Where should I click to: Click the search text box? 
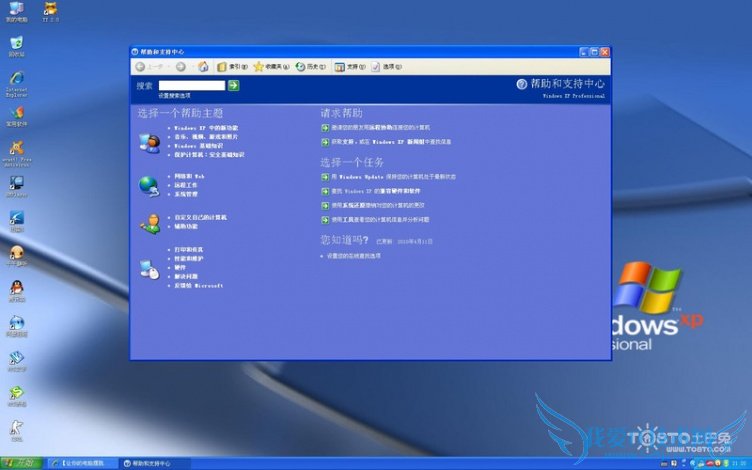click(x=192, y=85)
